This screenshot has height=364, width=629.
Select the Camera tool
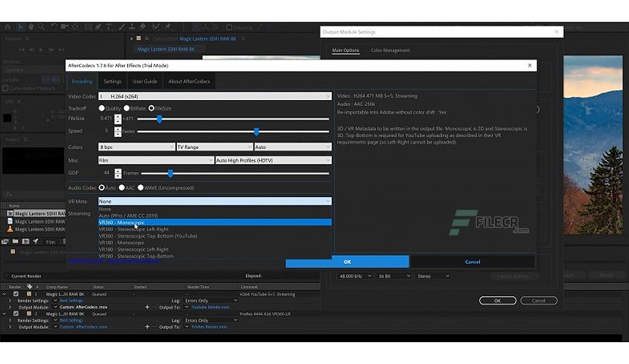tap(64, 27)
